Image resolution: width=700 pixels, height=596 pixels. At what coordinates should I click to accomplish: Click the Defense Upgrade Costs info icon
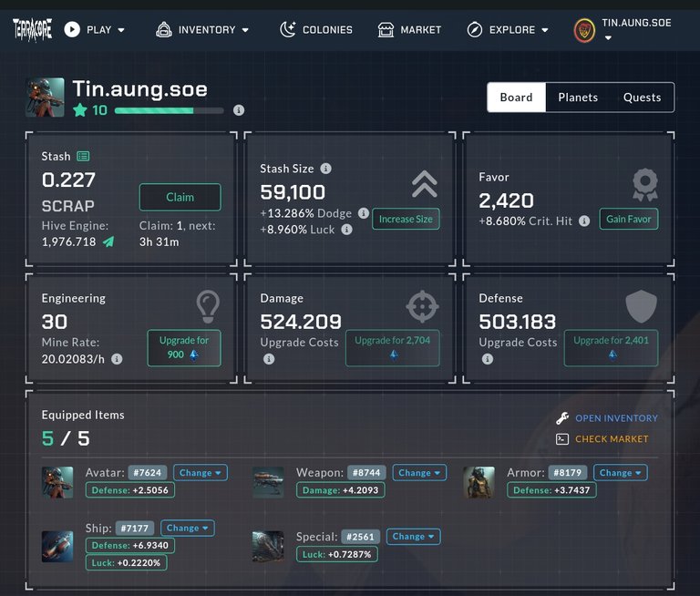pos(488,359)
